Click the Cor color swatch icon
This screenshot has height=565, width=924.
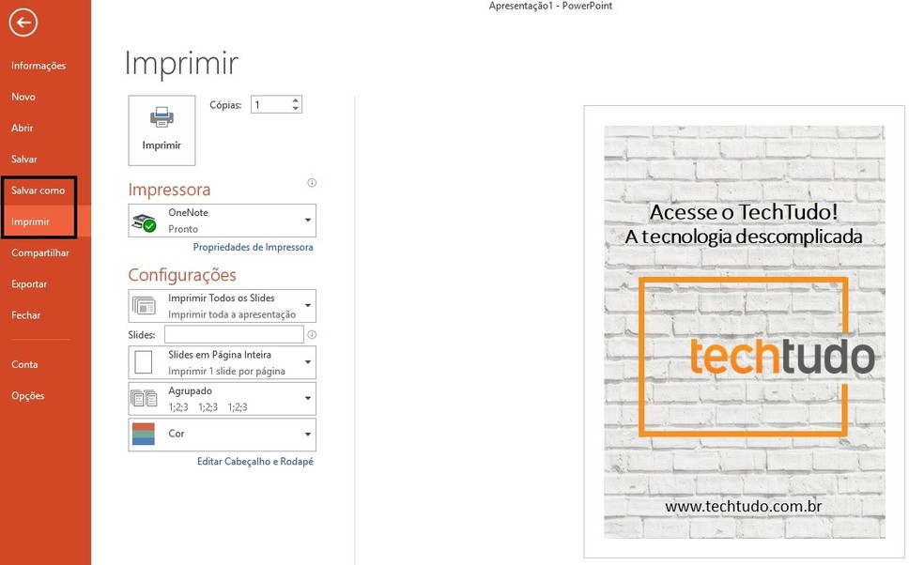click(143, 435)
